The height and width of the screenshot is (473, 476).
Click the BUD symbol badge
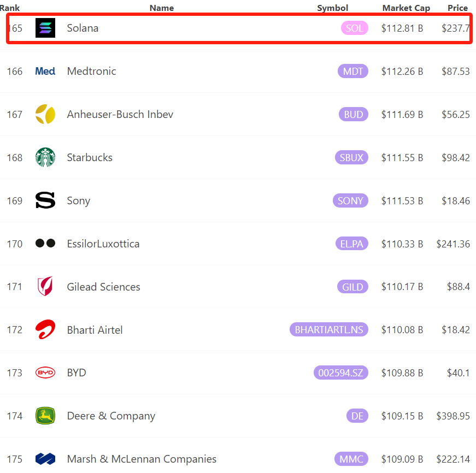(x=354, y=114)
